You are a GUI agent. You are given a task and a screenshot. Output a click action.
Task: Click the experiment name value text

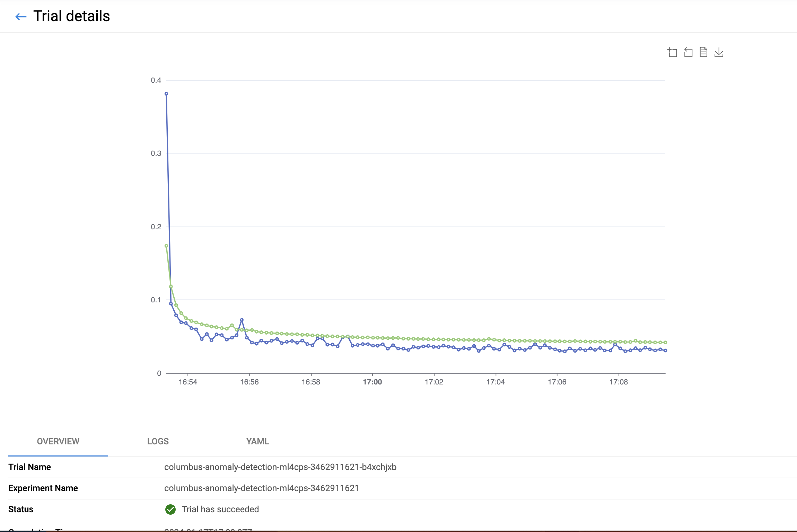261,488
